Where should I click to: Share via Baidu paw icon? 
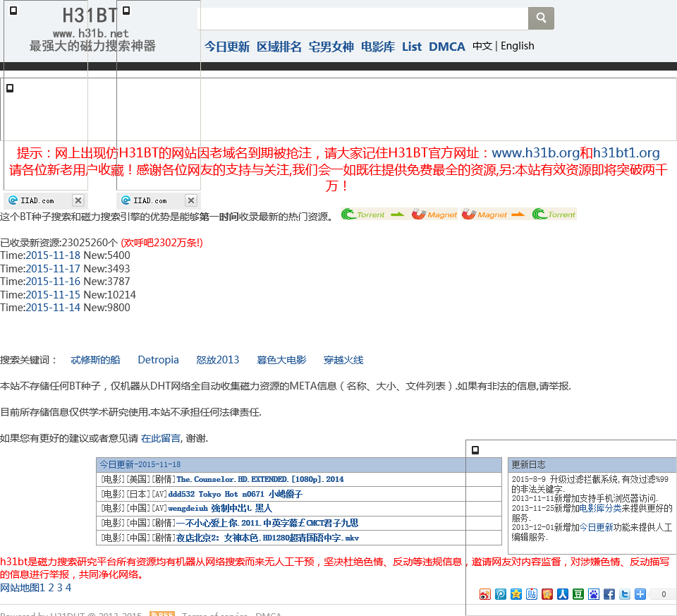coord(594,594)
